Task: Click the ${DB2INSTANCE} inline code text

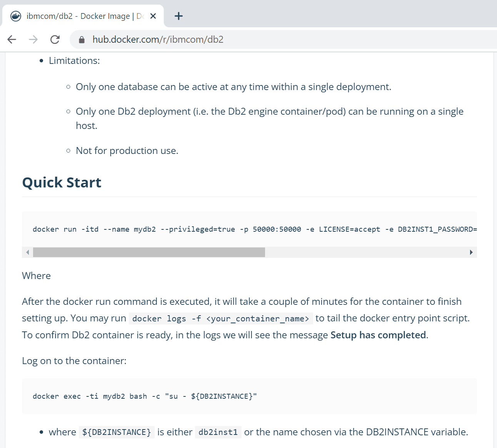Action: (x=117, y=432)
